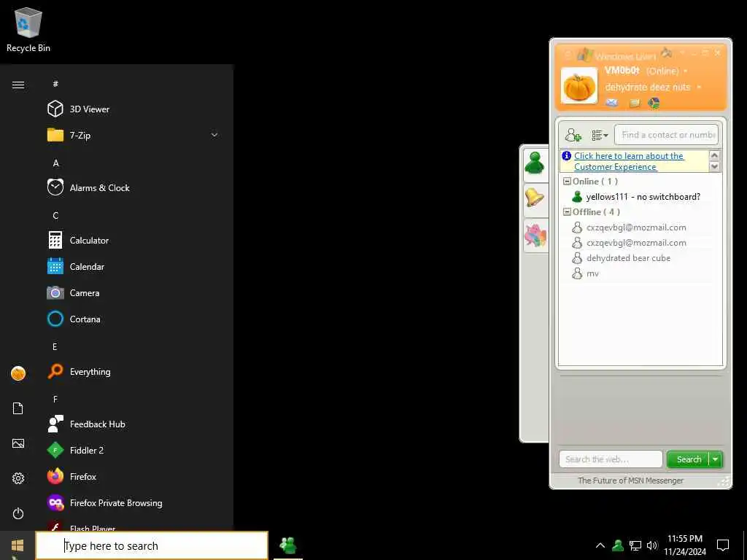747x560 pixels.
Task: Open Documents from Start sidebar
Action: 18,408
